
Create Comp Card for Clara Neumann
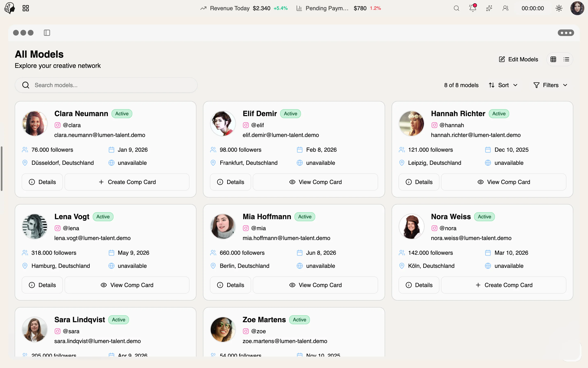click(x=127, y=182)
